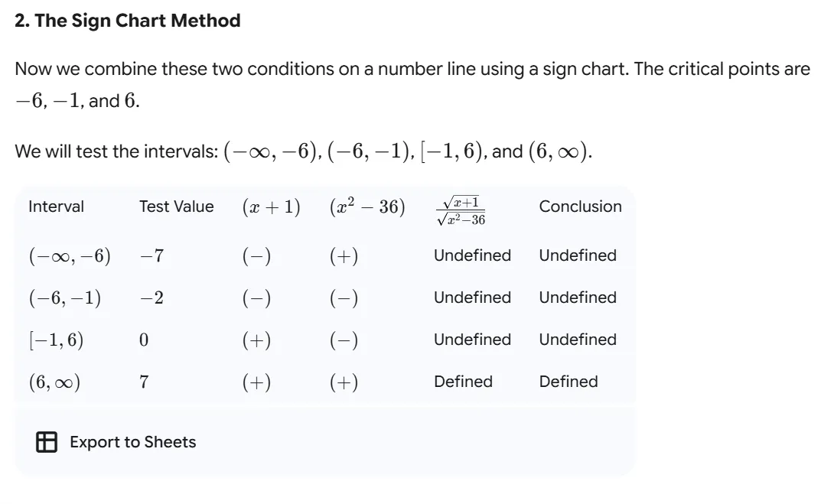This screenshot has width=821, height=504.
Task: Click the Export to Sheets table icon
Action: click(47, 442)
